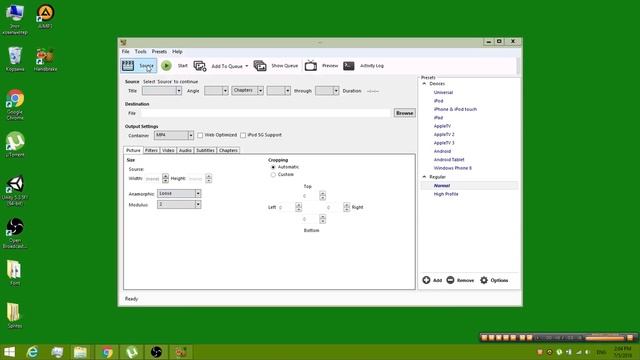Select the Android Tablet preset
The width and height of the screenshot is (640, 360).
pos(449,160)
